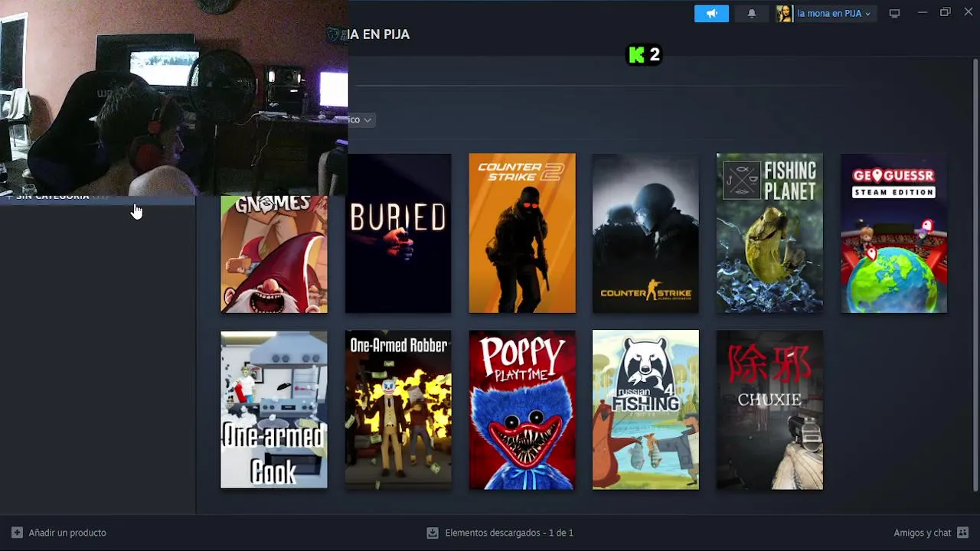The height and width of the screenshot is (551, 980).
Task: Open 'Amigos y chat' link
Action: tap(922, 533)
